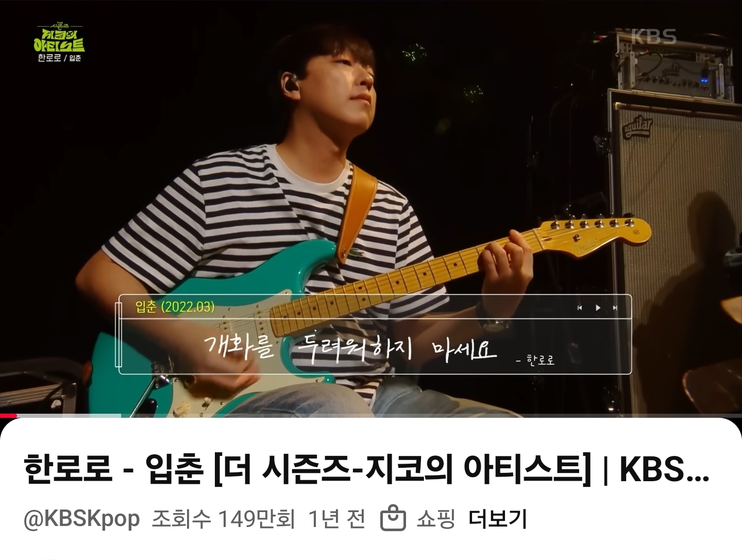
Task: Tap the 입춘 (2022.03) song caption
Action: coord(175,307)
